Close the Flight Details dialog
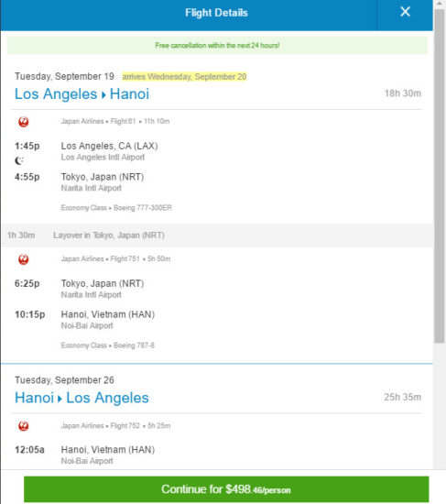Screen dimensions: 446x504 click(405, 12)
